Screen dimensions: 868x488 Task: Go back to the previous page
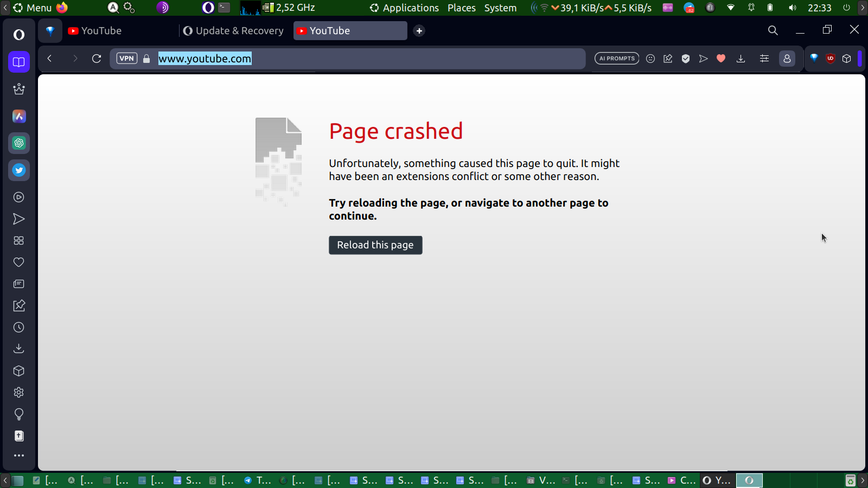tap(49, 59)
